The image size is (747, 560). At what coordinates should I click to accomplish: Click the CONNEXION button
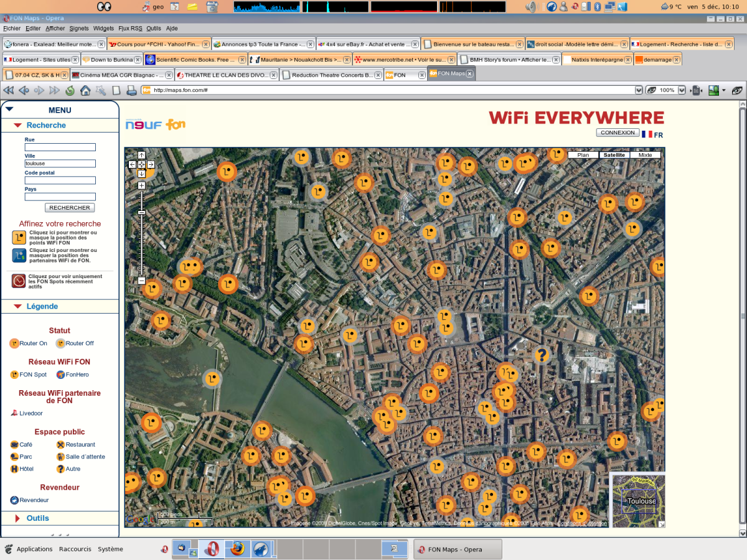coord(618,133)
